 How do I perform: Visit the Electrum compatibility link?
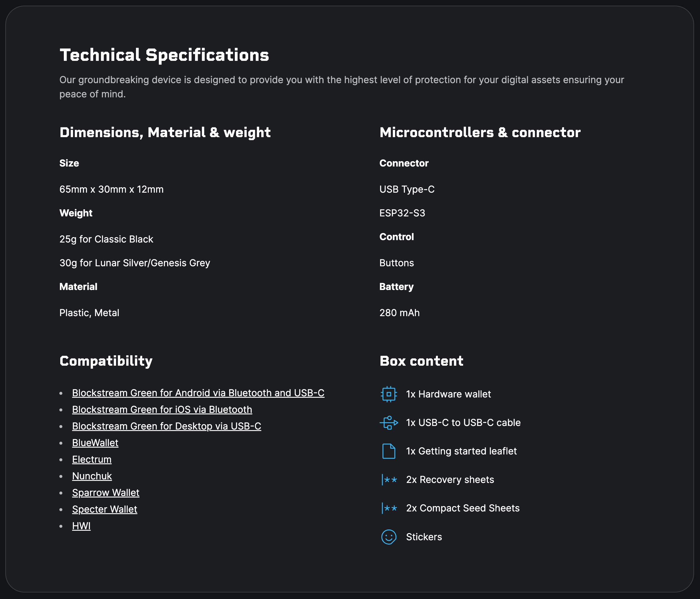coord(91,459)
